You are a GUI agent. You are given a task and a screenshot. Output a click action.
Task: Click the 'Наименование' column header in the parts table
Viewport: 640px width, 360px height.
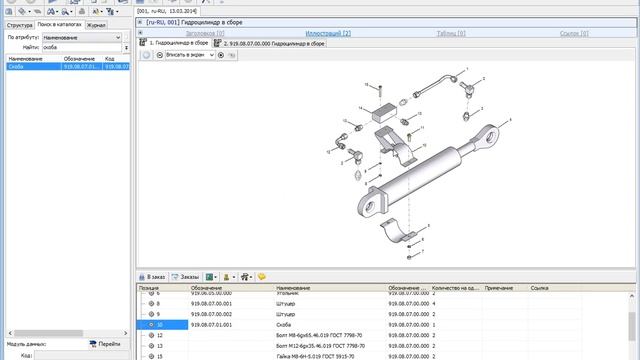[331, 288]
